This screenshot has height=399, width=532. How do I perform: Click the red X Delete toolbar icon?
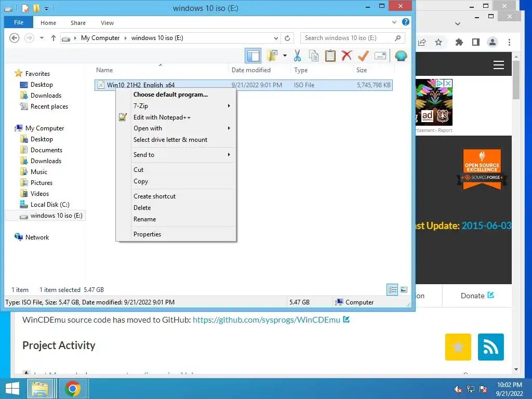(347, 55)
